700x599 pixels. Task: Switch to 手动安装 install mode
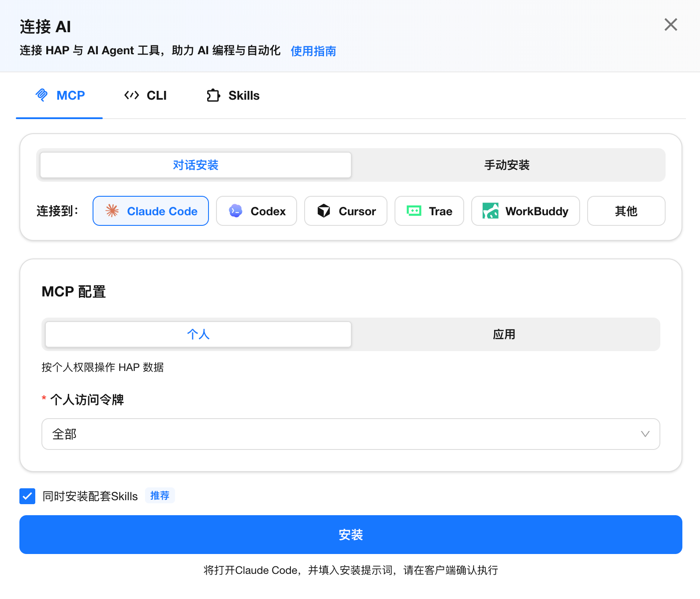[x=507, y=165]
